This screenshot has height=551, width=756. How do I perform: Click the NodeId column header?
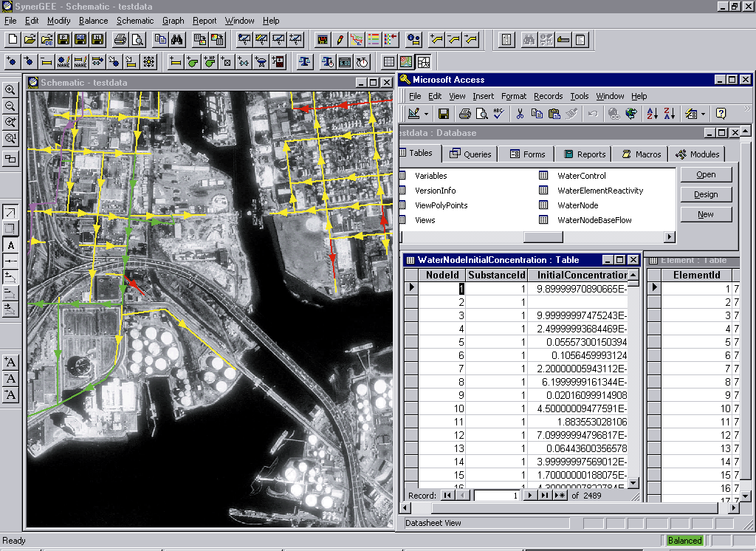[x=442, y=275]
